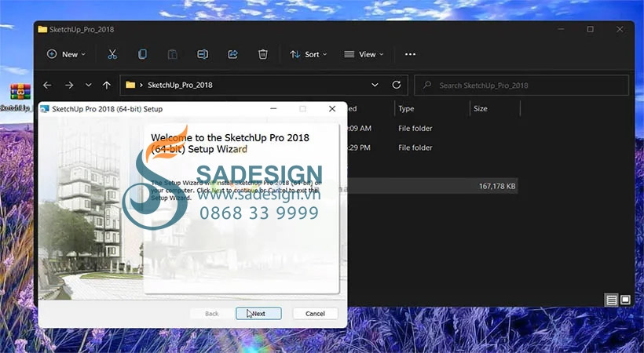This screenshot has width=644, height=353.
Task: Click the Rename icon in toolbar
Action: click(203, 54)
